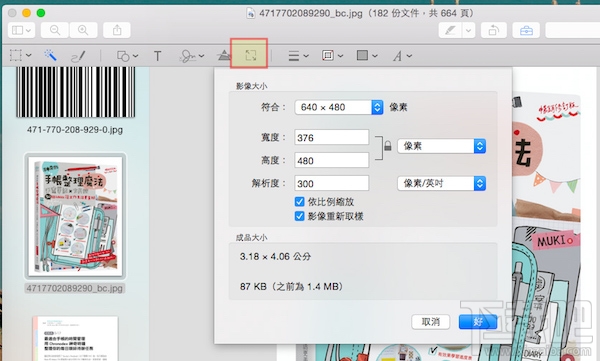Click the window title document icon
600x361 pixels.
tap(251, 13)
